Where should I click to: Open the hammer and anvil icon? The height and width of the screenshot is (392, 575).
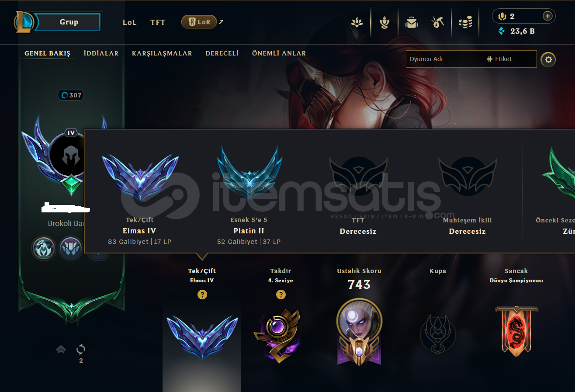[x=438, y=22]
